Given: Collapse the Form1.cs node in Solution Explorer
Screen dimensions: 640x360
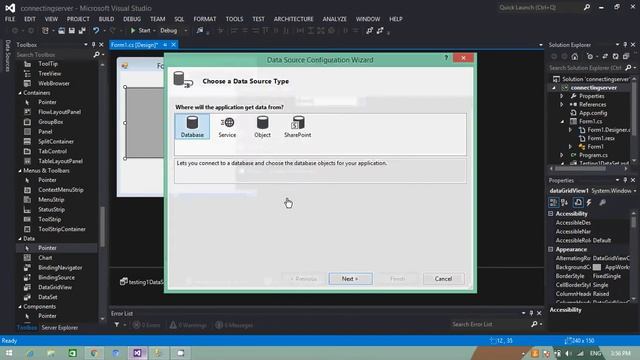Looking at the screenshot, I should pyautogui.click(x=562, y=121).
